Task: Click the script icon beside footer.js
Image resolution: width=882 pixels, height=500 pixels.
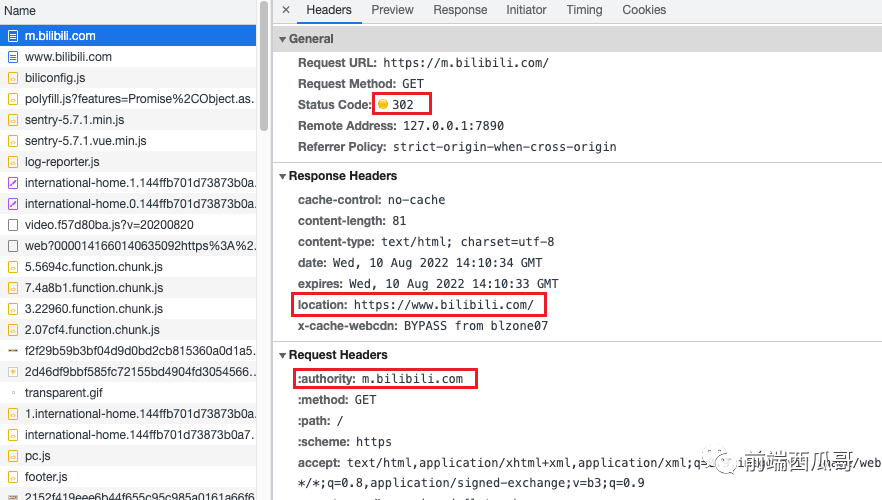Action: (12, 477)
